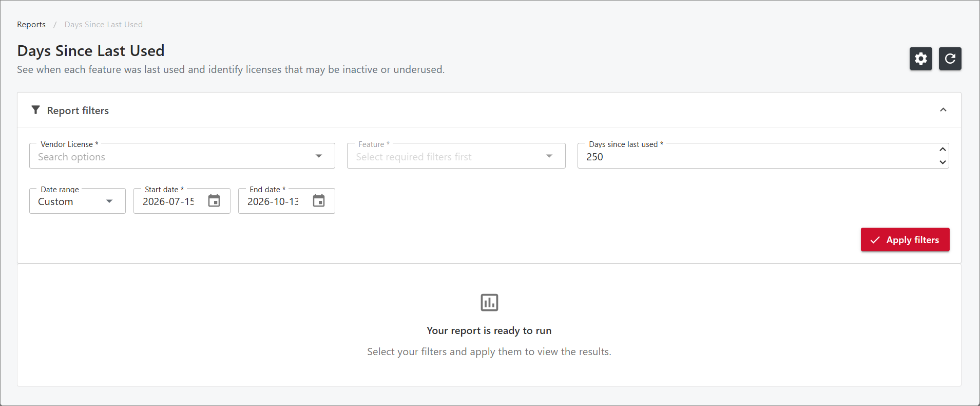The height and width of the screenshot is (406, 980).
Task: Open the End date calendar picker
Action: (x=319, y=201)
